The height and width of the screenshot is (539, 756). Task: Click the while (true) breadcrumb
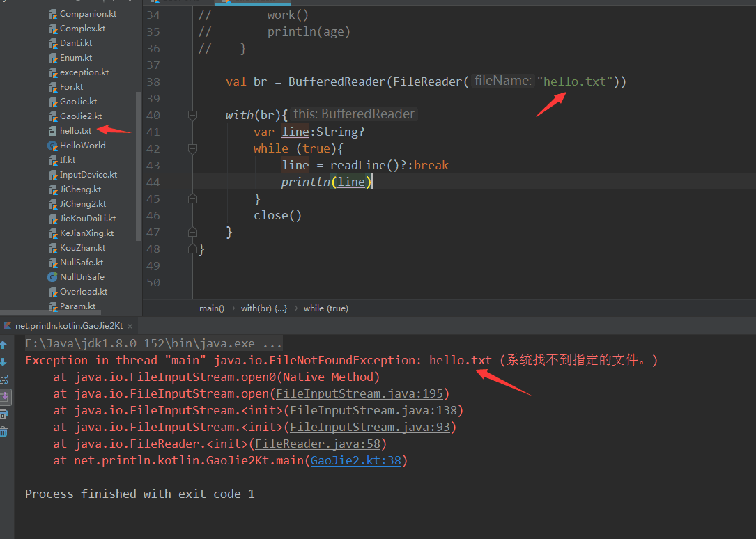click(x=326, y=308)
